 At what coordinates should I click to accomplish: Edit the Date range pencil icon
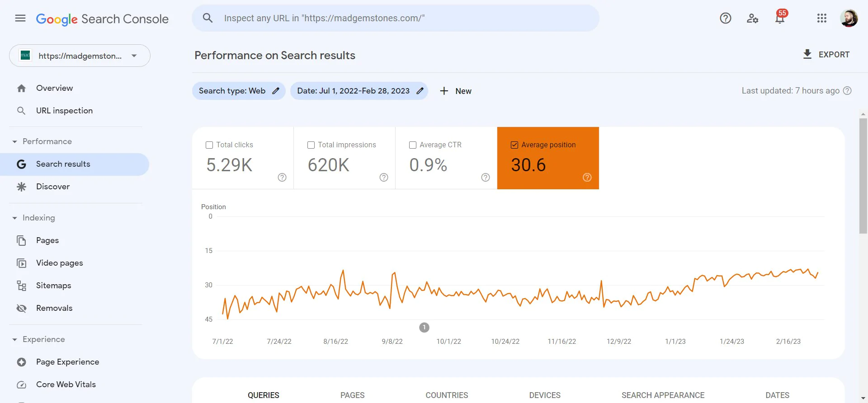[420, 91]
